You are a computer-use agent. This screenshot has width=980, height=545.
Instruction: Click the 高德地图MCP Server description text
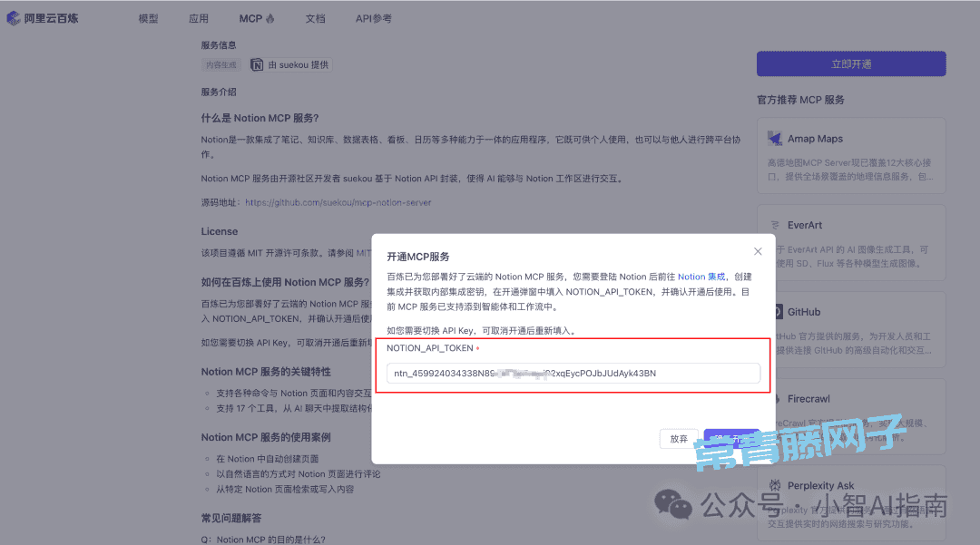click(850, 170)
